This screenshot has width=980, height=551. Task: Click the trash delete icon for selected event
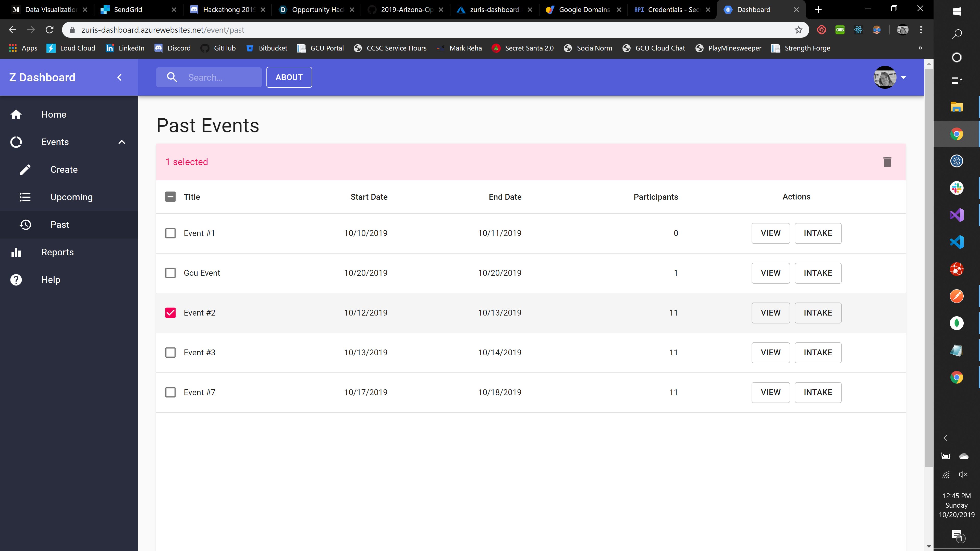887,162
